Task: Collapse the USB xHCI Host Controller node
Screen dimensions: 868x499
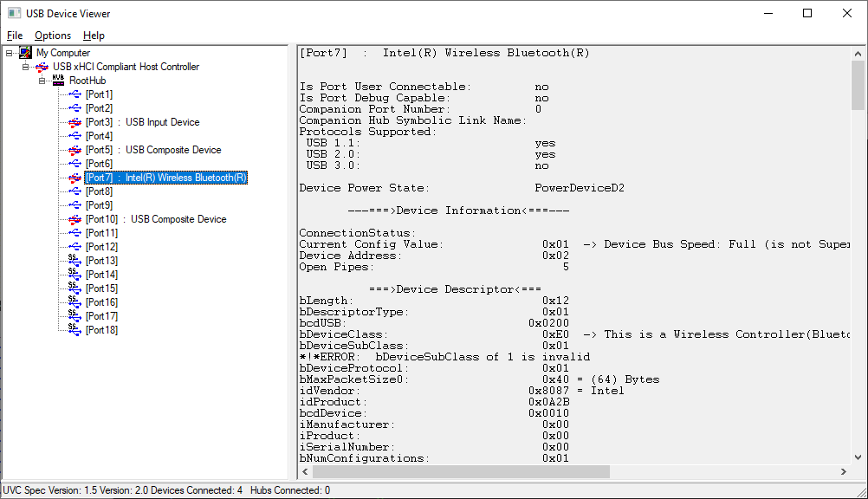Action: 26,67
